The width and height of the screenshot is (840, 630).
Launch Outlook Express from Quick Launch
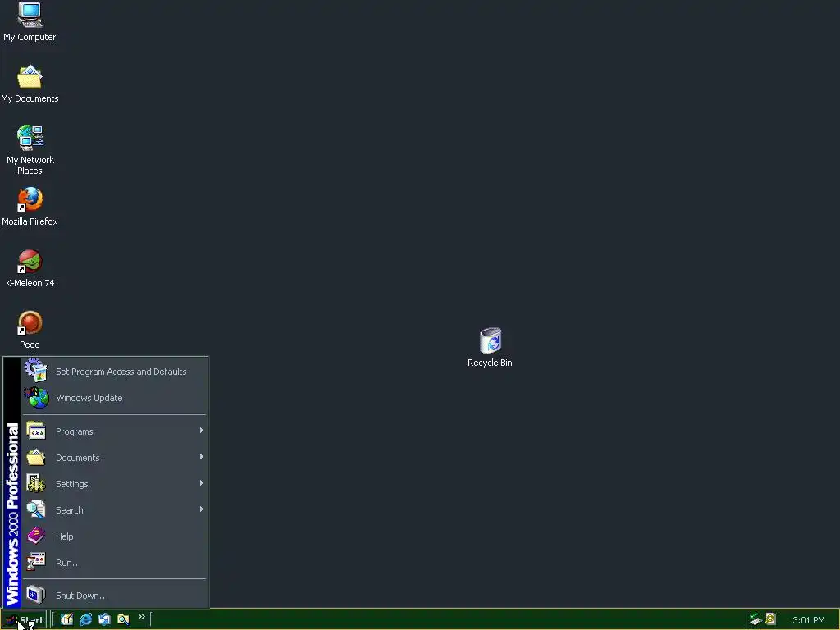(104, 619)
